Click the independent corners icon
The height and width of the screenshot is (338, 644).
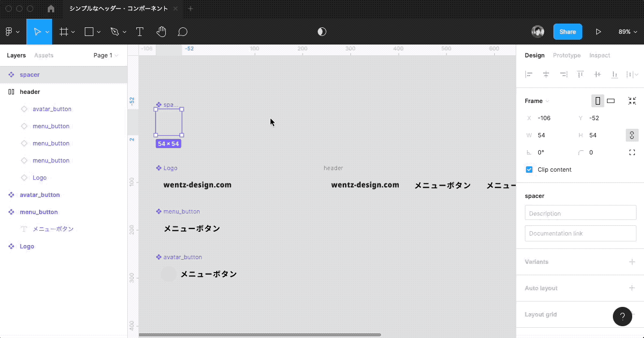632,152
